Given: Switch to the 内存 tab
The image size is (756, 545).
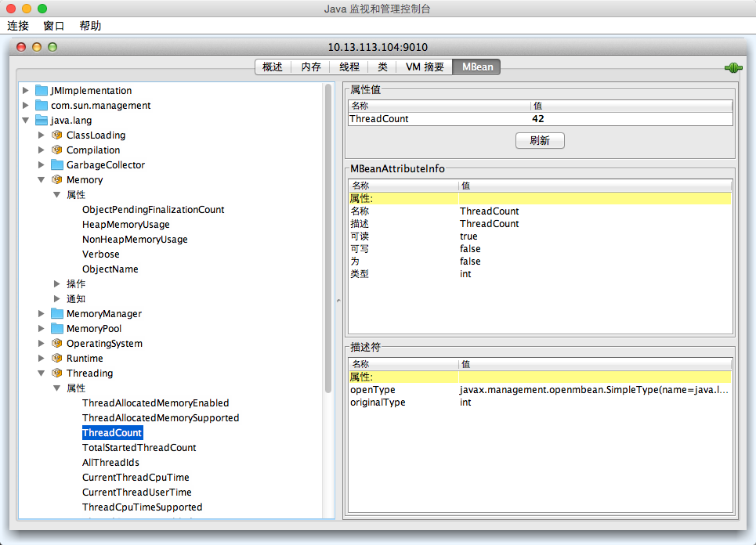Looking at the screenshot, I should [311, 67].
